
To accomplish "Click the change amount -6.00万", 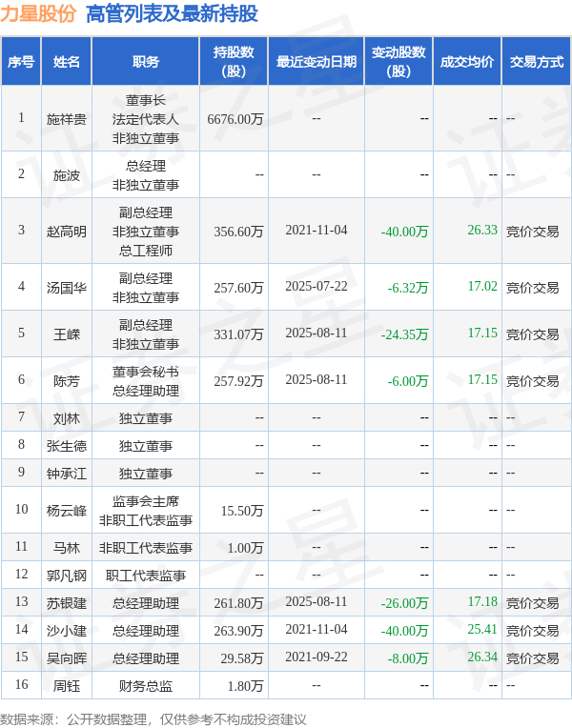I will tap(408, 381).
